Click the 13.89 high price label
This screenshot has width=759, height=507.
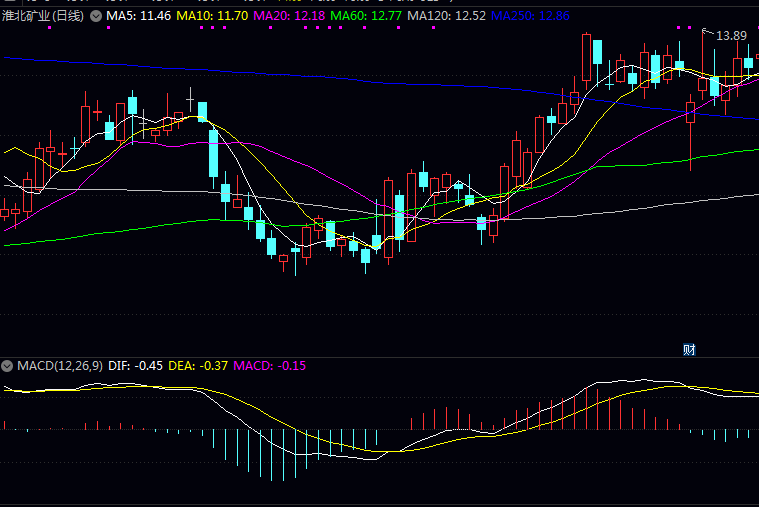[731, 36]
